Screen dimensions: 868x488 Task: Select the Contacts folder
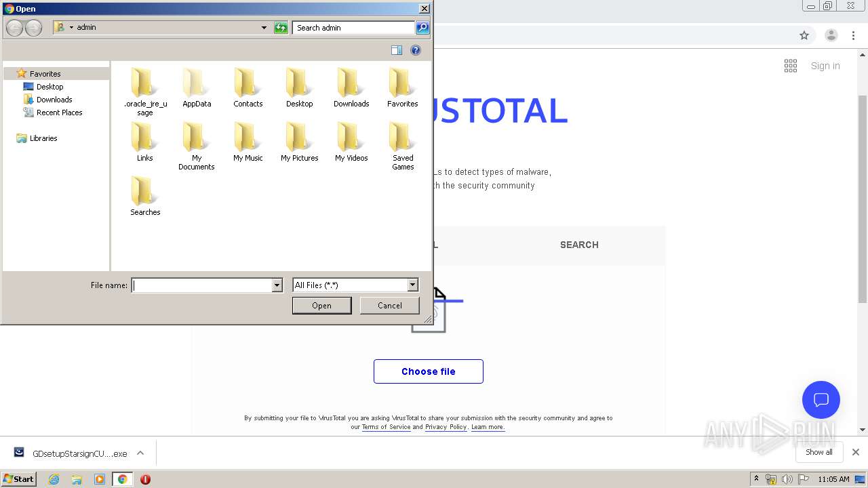click(x=248, y=87)
